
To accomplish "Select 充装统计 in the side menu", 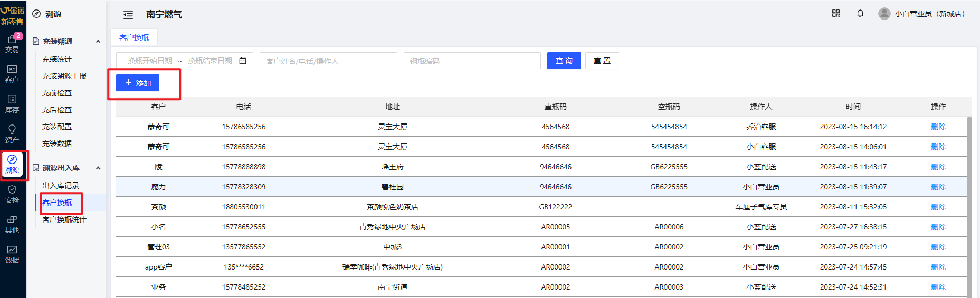I will (x=57, y=59).
